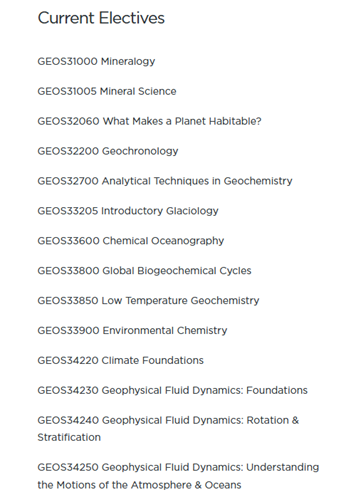Select GEOS34240 Rotation & Stratification course
This screenshot has height=502, width=361.
[x=168, y=429]
